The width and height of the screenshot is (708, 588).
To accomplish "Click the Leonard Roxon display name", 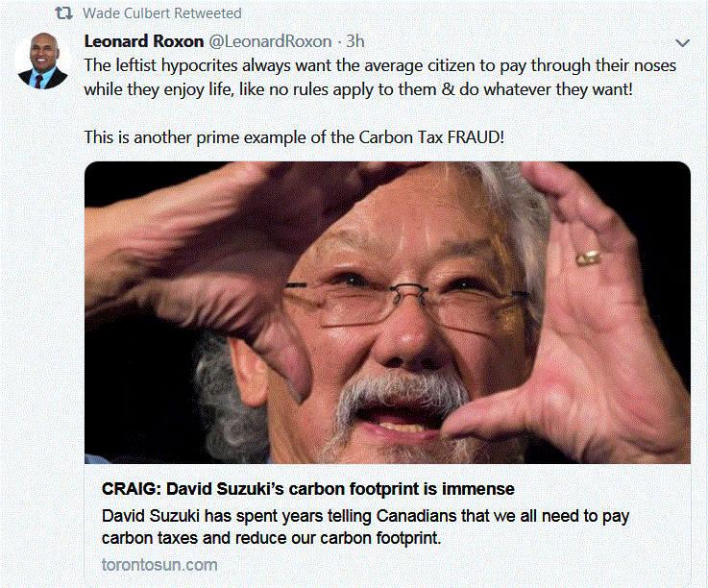I will [x=144, y=41].
